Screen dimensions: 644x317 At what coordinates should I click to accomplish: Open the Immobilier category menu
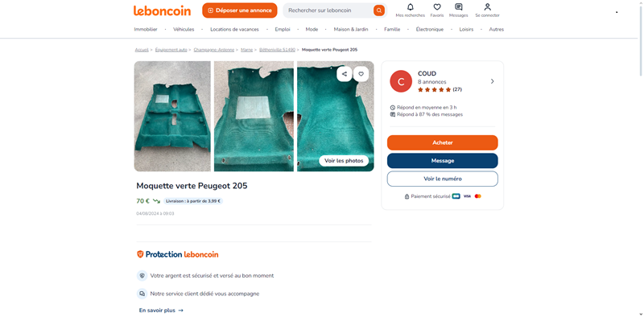tap(146, 30)
